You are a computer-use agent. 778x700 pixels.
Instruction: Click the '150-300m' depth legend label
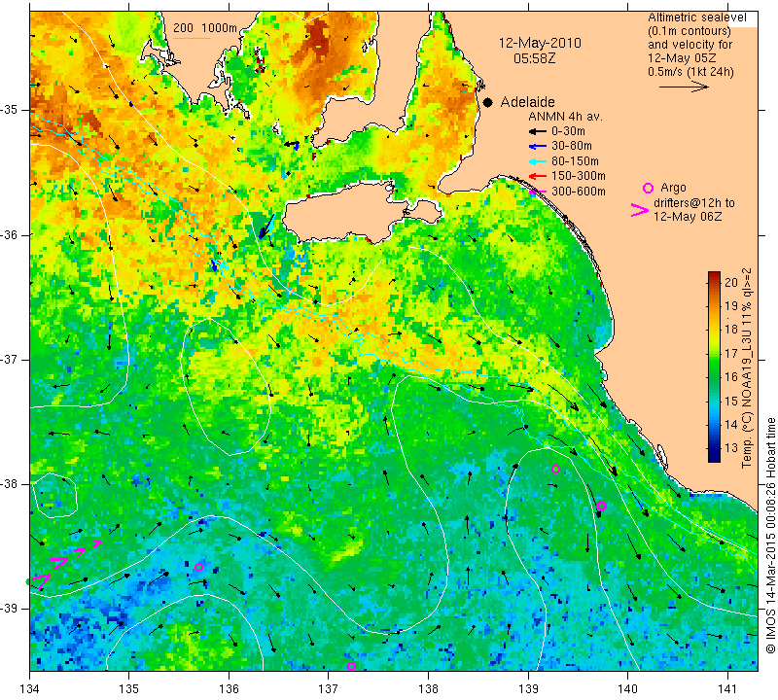pos(579,176)
